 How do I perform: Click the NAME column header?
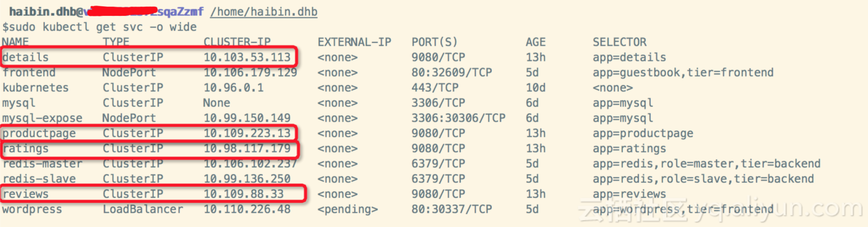[15, 42]
